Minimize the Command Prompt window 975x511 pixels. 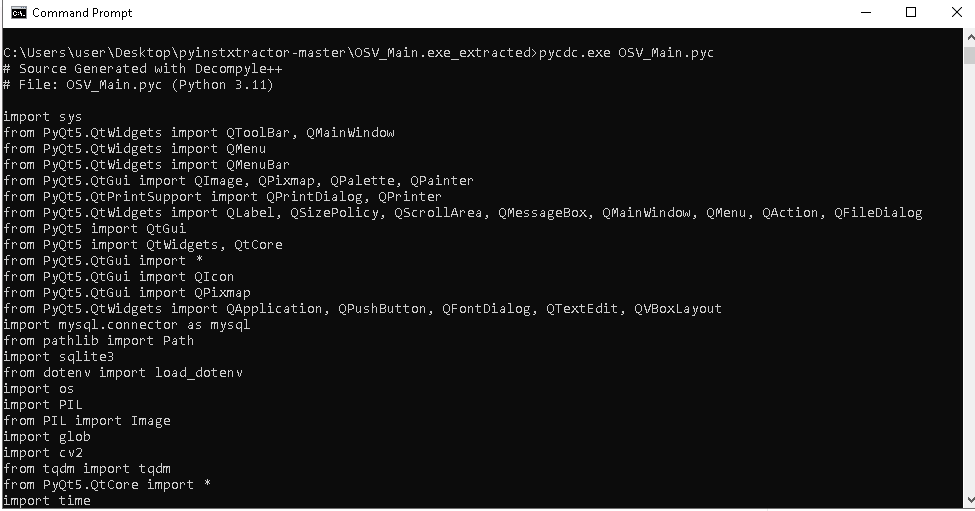pyautogui.click(x=865, y=13)
